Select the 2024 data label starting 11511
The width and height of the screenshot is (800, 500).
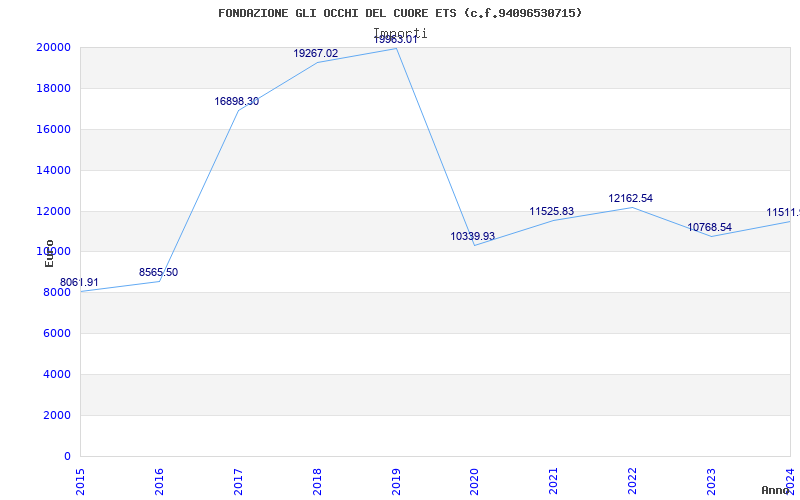click(783, 213)
